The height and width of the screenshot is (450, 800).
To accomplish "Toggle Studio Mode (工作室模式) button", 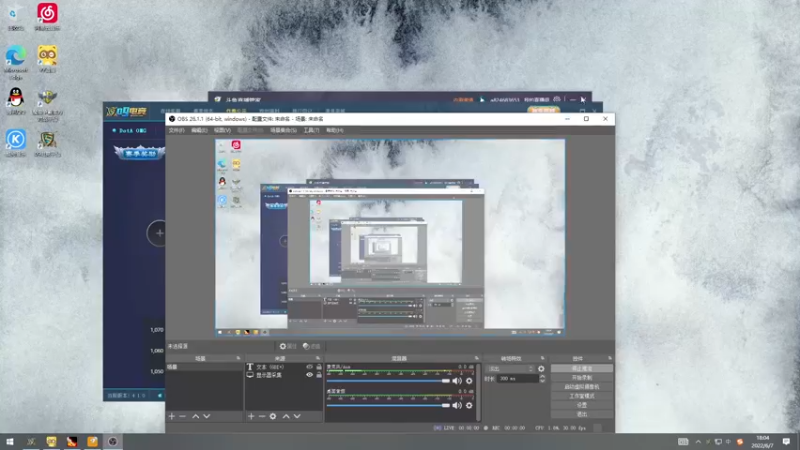I will [582, 396].
